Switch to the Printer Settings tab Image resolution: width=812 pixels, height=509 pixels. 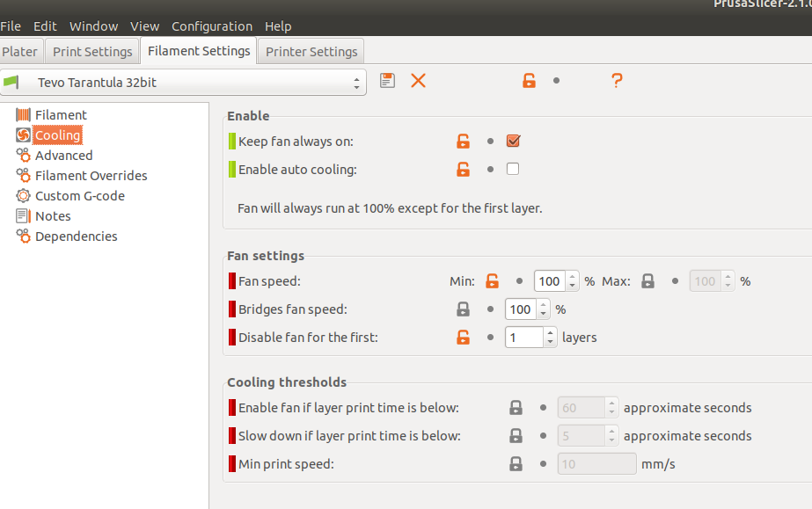coord(311,51)
